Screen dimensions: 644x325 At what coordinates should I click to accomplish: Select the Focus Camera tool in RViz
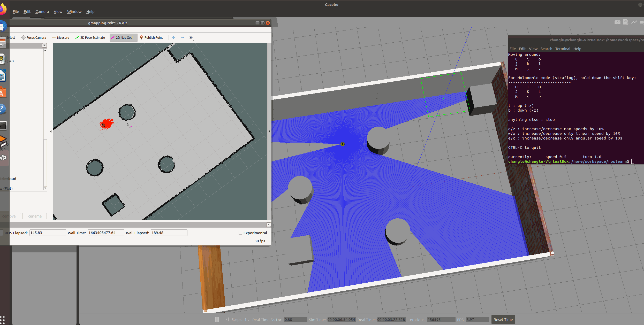(34, 37)
